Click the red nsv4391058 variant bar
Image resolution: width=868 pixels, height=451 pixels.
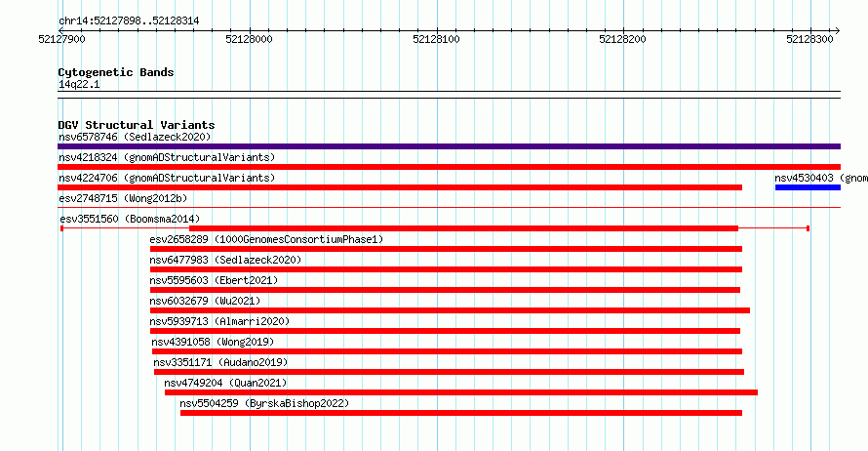(x=447, y=351)
